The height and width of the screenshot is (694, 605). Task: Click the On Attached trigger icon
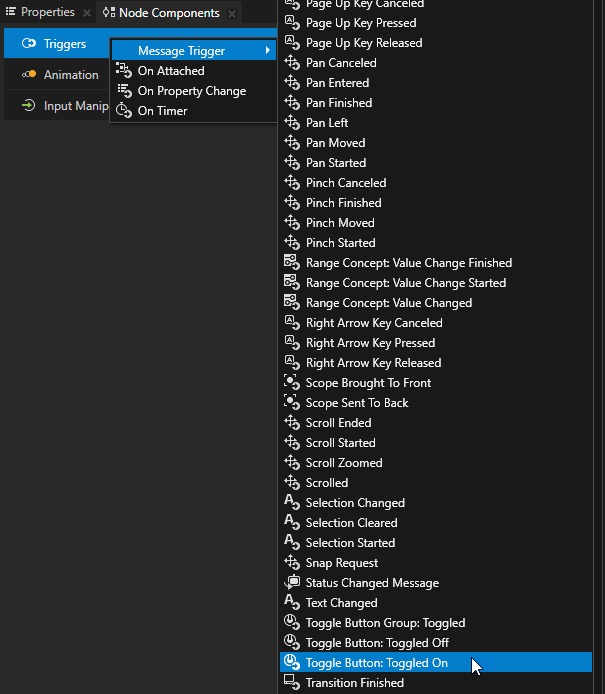coord(124,70)
